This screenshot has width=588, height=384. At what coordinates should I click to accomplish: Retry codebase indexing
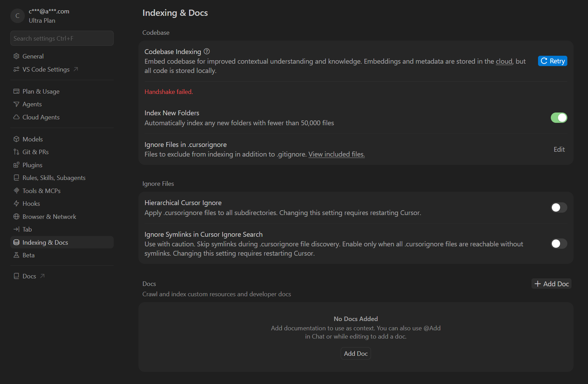(x=553, y=61)
